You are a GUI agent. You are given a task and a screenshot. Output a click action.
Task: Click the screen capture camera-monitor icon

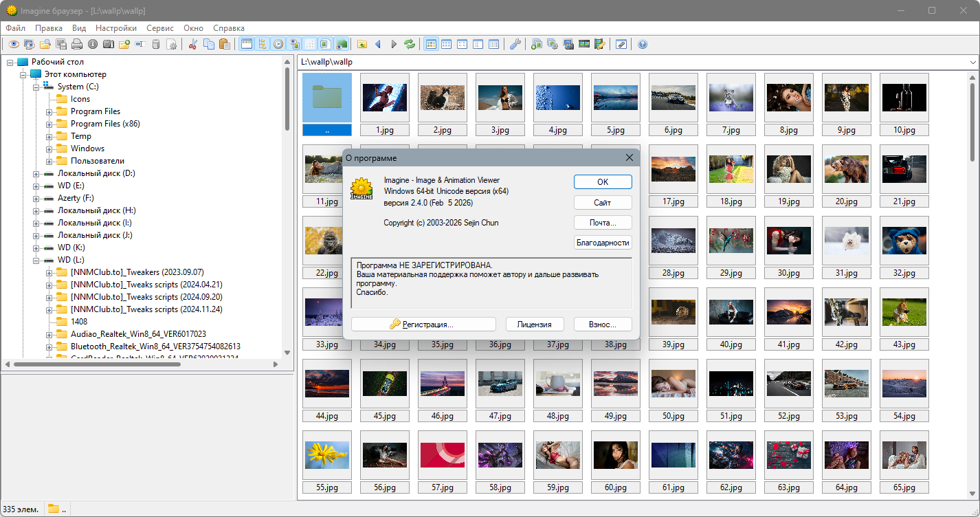point(568,45)
